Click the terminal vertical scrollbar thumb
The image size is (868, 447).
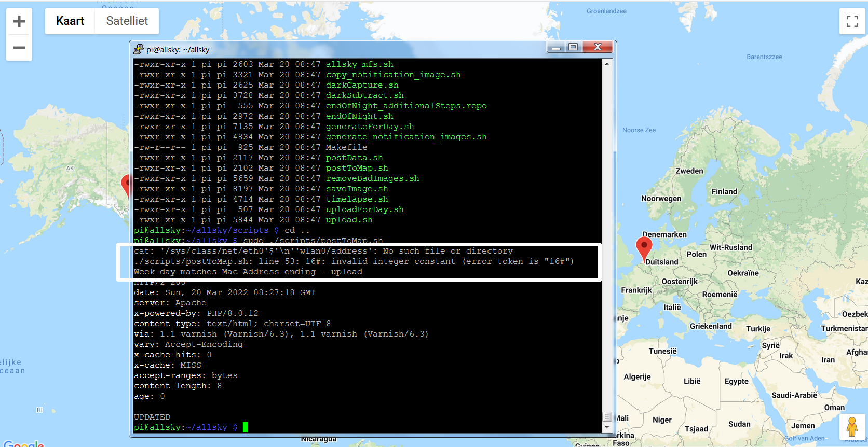click(607, 416)
